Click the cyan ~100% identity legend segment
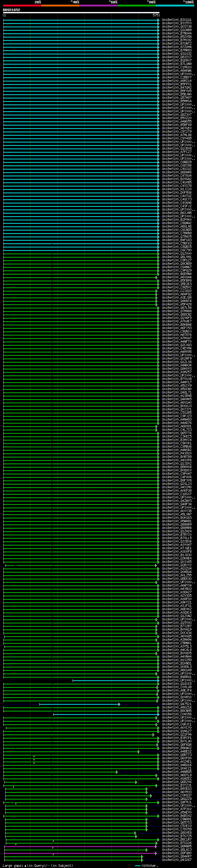197x868 pixels. click(175, 6)
